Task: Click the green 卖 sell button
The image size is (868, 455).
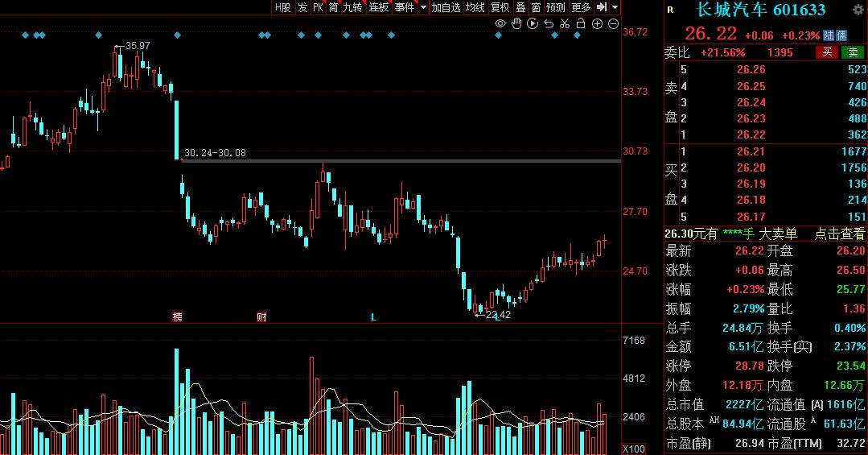Action: [x=853, y=52]
